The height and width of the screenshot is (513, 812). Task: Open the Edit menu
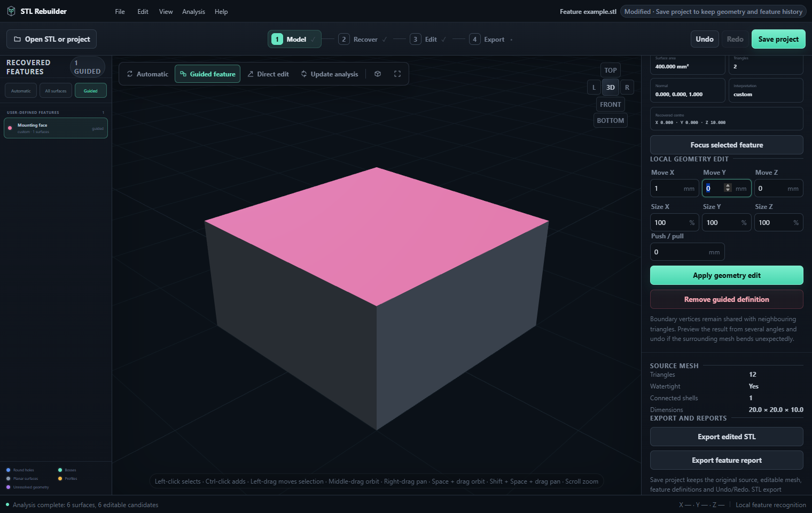click(143, 12)
